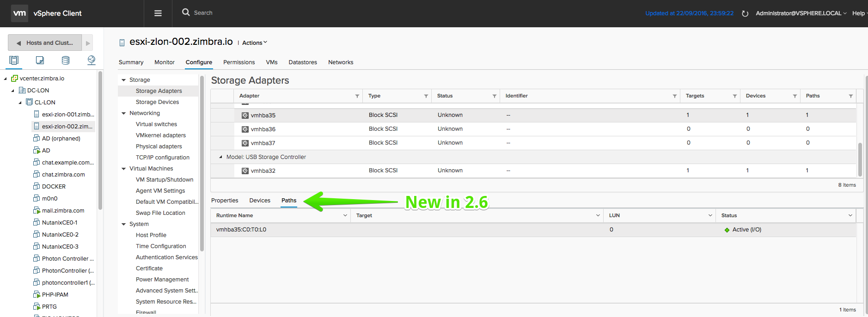Screen dimensions: 868x317
Task: Filter the Paths column
Action: point(851,96)
